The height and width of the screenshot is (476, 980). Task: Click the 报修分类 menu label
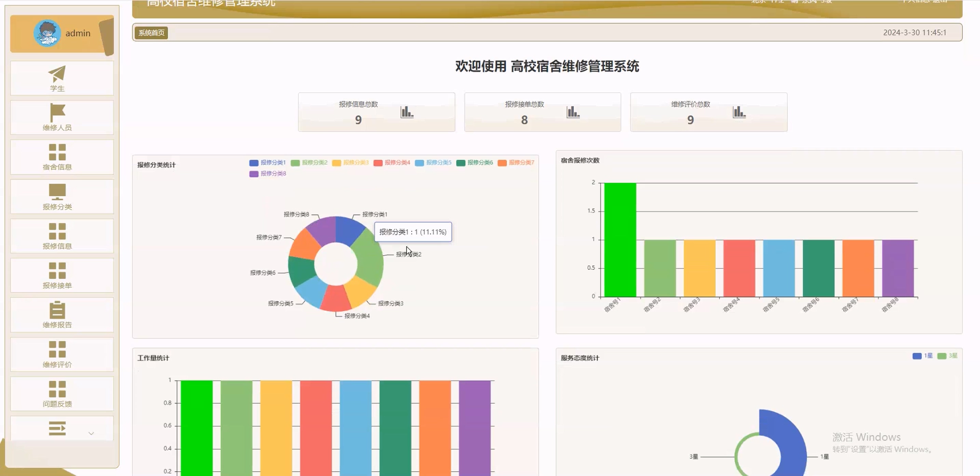[57, 207]
